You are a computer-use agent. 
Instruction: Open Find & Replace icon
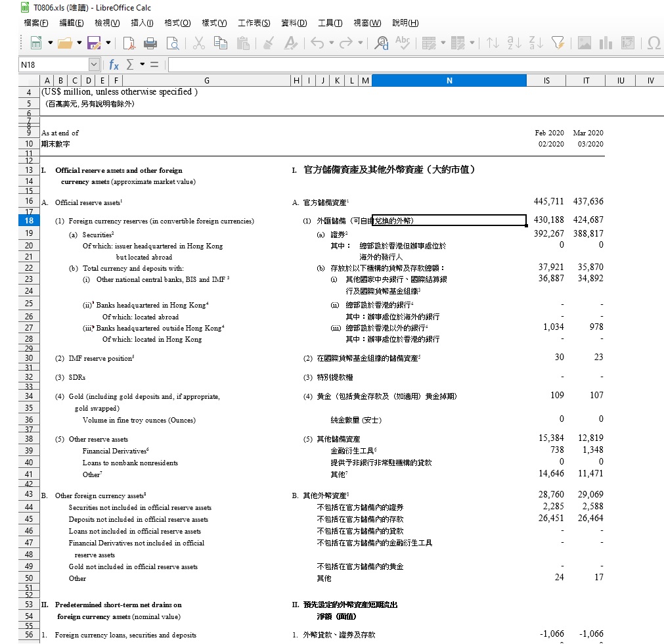click(x=381, y=43)
